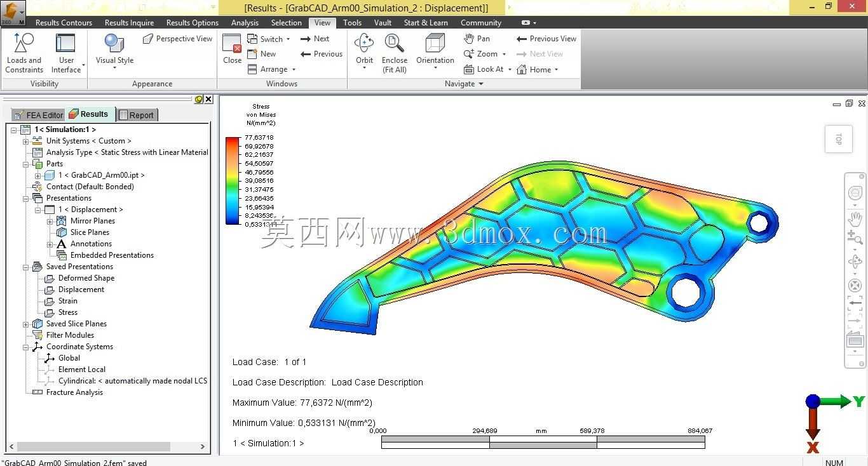Screen dimensions: 868x466
Task: Select Embedded Presentations item
Action: click(x=105, y=255)
